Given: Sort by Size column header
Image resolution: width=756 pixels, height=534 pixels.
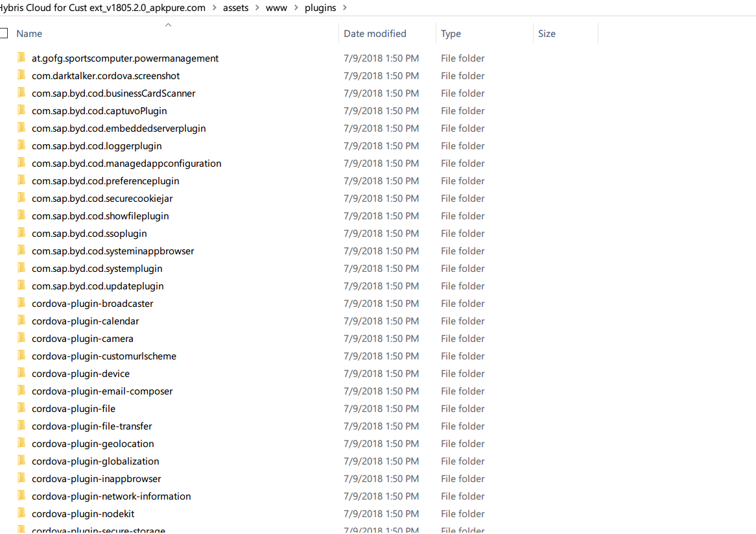Looking at the screenshot, I should click(547, 34).
